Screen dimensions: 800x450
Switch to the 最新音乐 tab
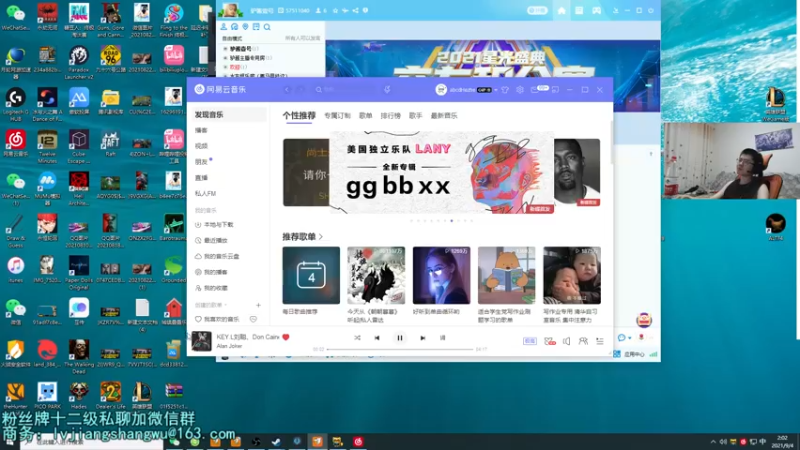click(x=444, y=116)
